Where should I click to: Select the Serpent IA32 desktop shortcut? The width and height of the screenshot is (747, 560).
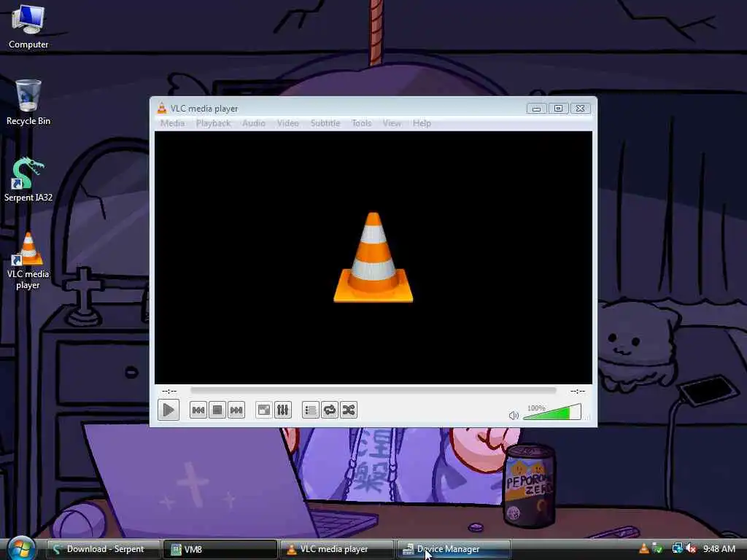(28, 179)
